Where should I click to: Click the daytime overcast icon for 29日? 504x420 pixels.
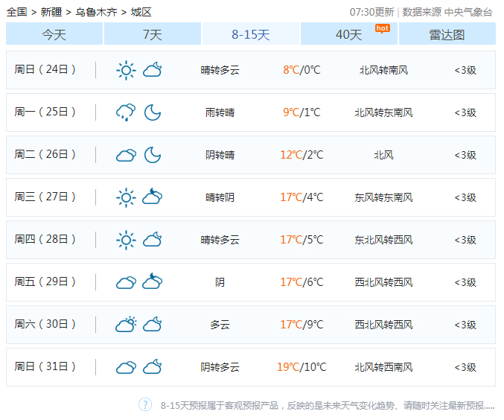pyautogui.click(x=126, y=283)
